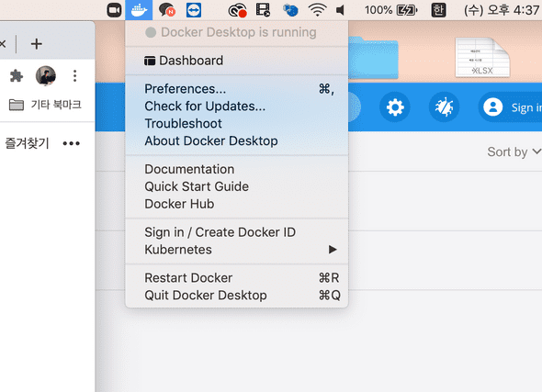Click the TeamViewer menu bar icon

coord(194,10)
